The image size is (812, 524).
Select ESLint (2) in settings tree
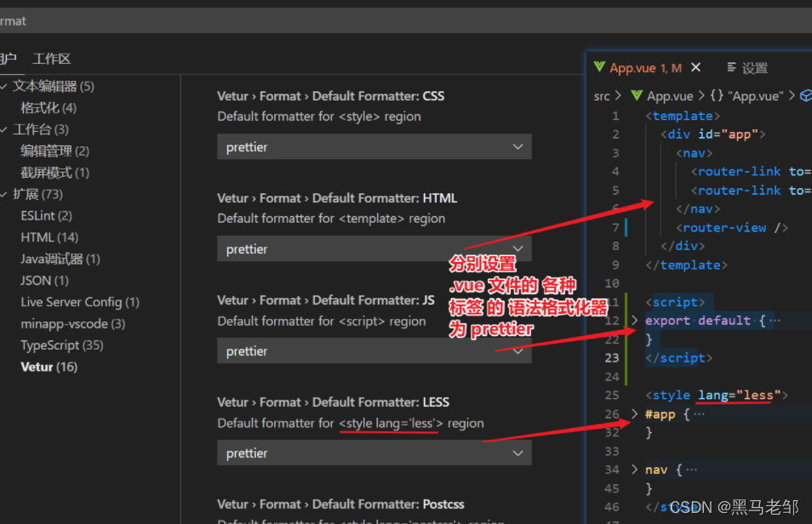46,215
